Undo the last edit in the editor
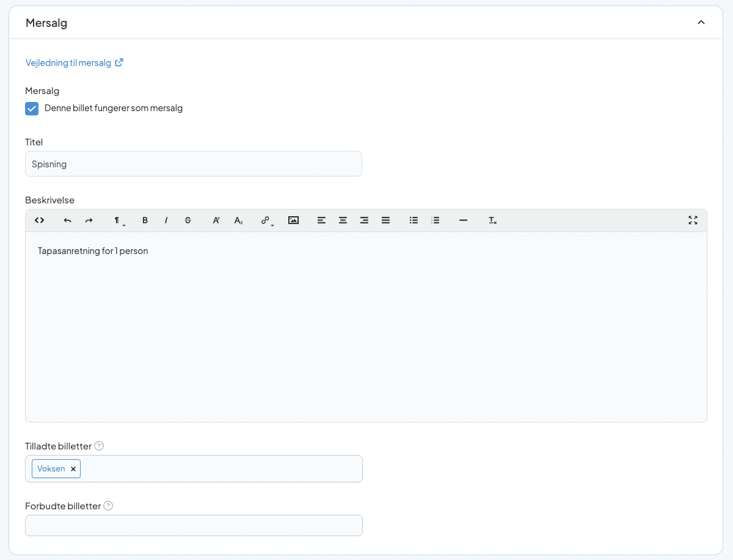 (x=67, y=220)
